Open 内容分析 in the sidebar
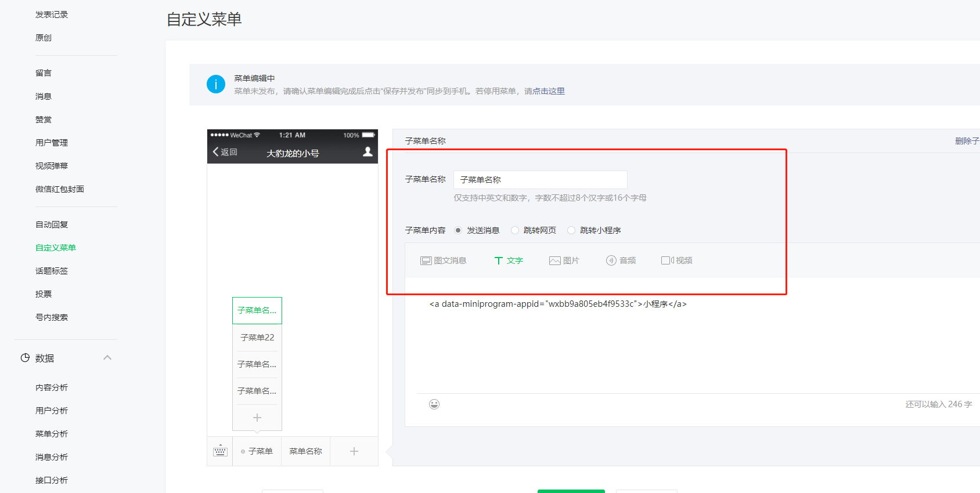 (x=52, y=387)
